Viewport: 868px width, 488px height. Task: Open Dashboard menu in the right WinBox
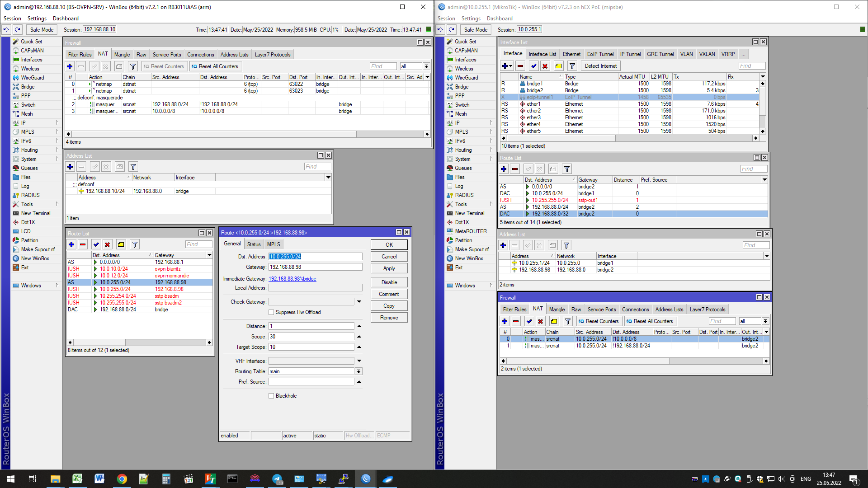(500, 19)
